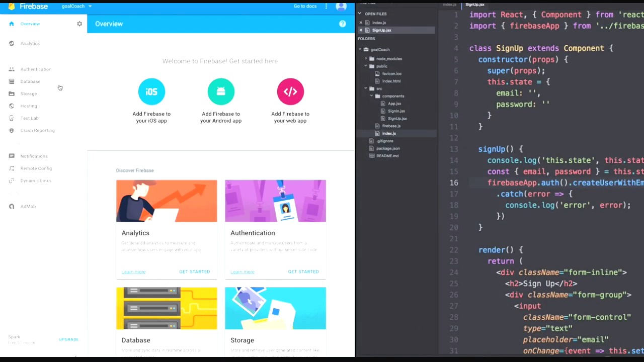Screen dimensions: 644x362
Task: Open README.md in the folder tree
Action: [387, 156]
